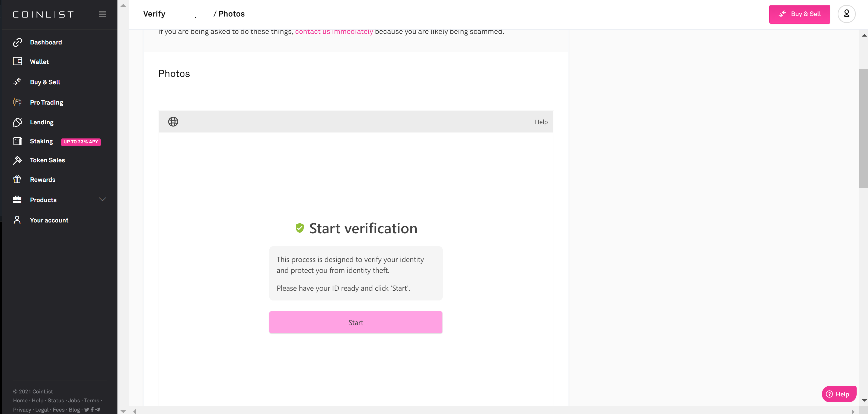Select the Lending icon in sidebar

17,122
